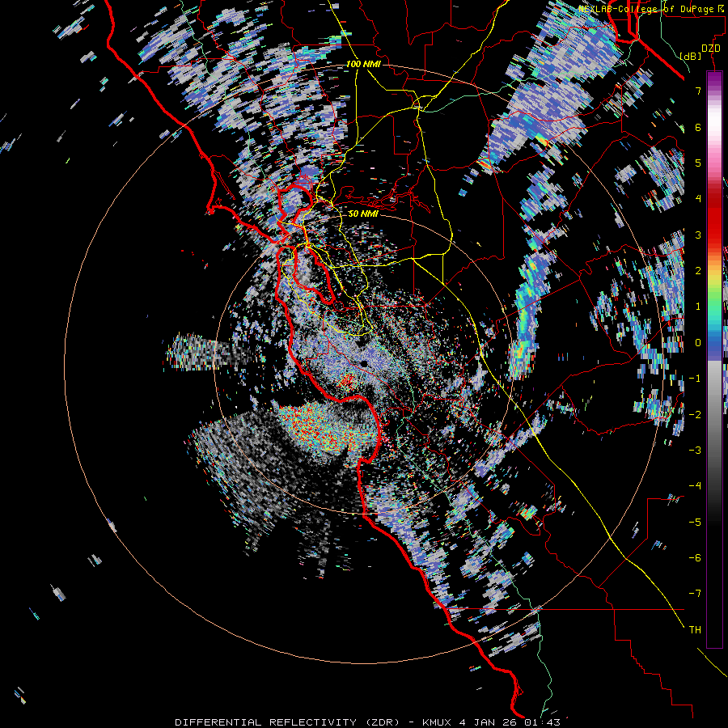Click the -1 value on the color scale
The image size is (728, 728).
[695, 379]
